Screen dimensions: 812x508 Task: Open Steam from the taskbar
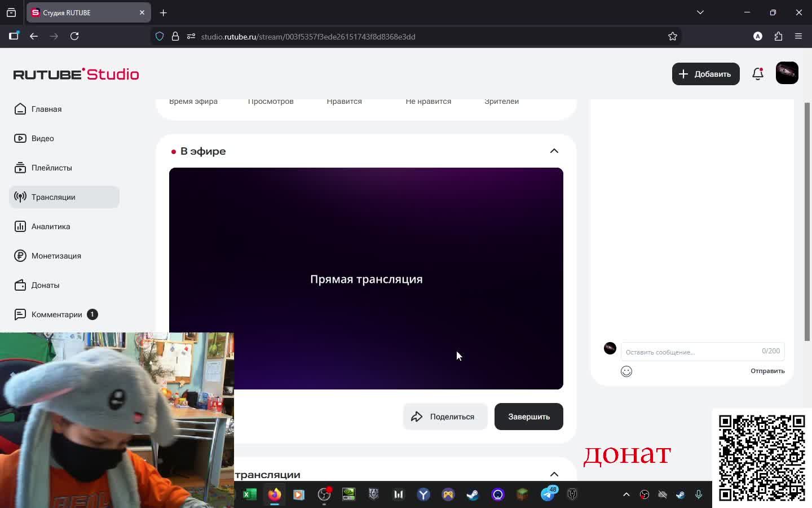(473, 494)
